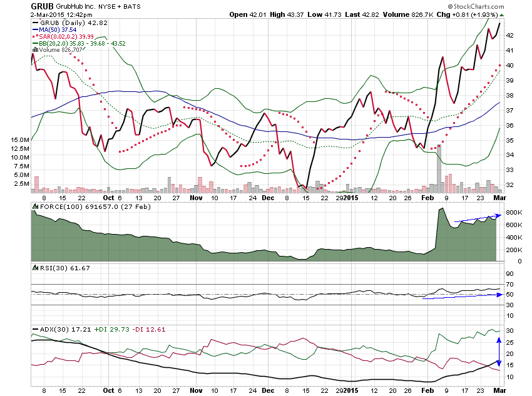This screenshot has width=532, height=396.
Task: Click 'Oct' on the bottom ADX date axis
Action: pos(108,390)
